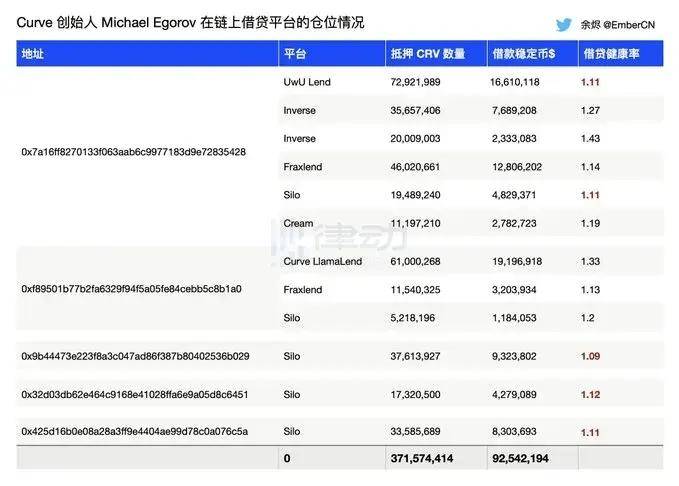The height and width of the screenshot is (486, 679).
Task: Click the CRV amount 37,613,927
Action: click(415, 356)
